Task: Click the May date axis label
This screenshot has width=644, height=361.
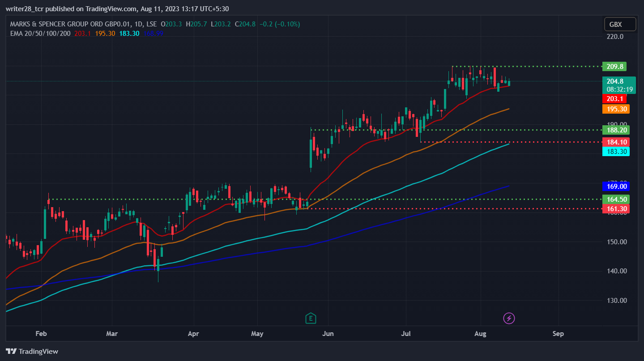Action: [257, 334]
